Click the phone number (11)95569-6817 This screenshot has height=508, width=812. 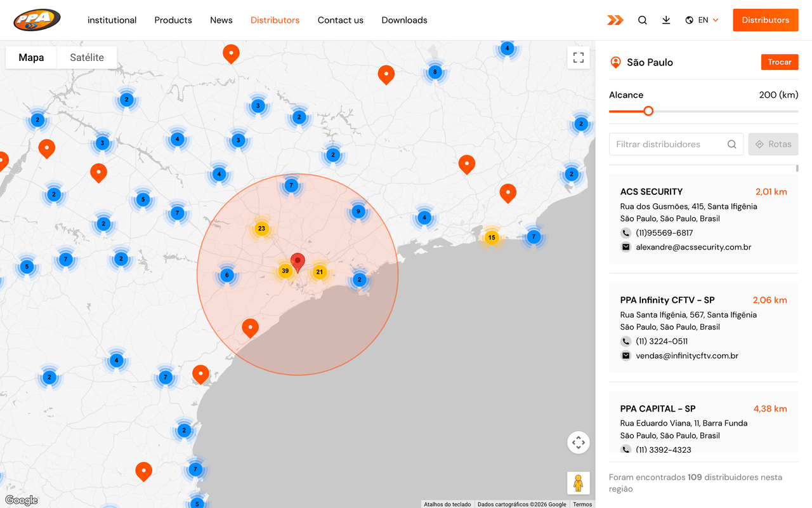click(665, 233)
